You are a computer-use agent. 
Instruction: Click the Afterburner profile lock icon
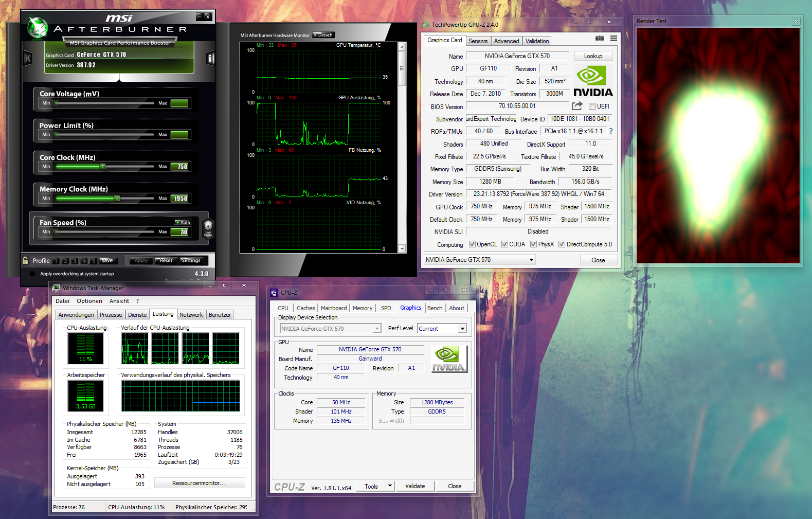(25, 260)
